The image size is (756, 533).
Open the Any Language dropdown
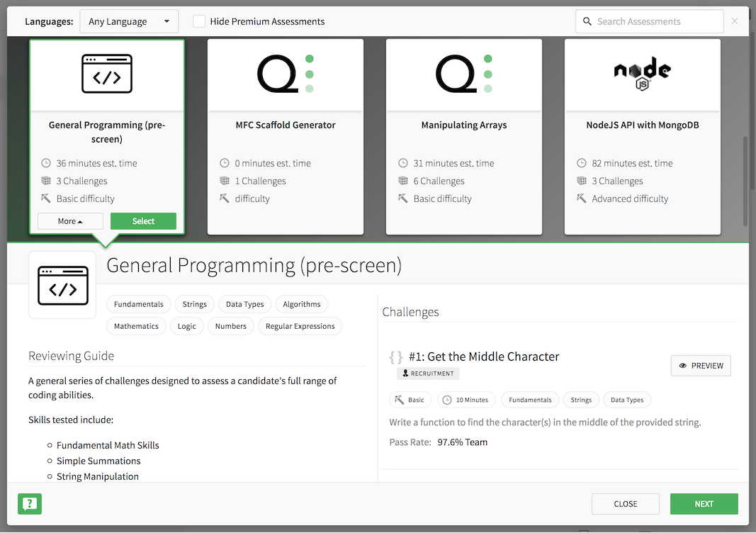click(129, 22)
